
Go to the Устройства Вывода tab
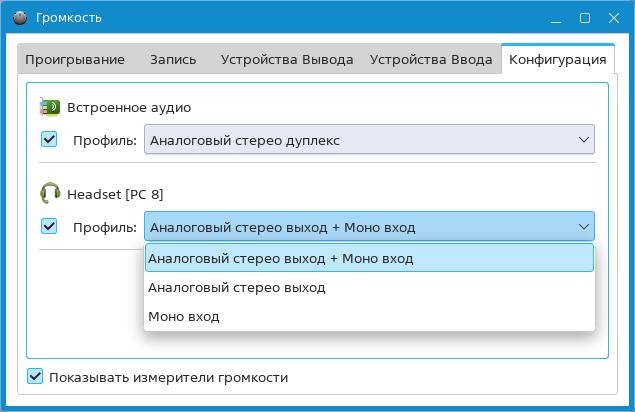click(x=287, y=59)
